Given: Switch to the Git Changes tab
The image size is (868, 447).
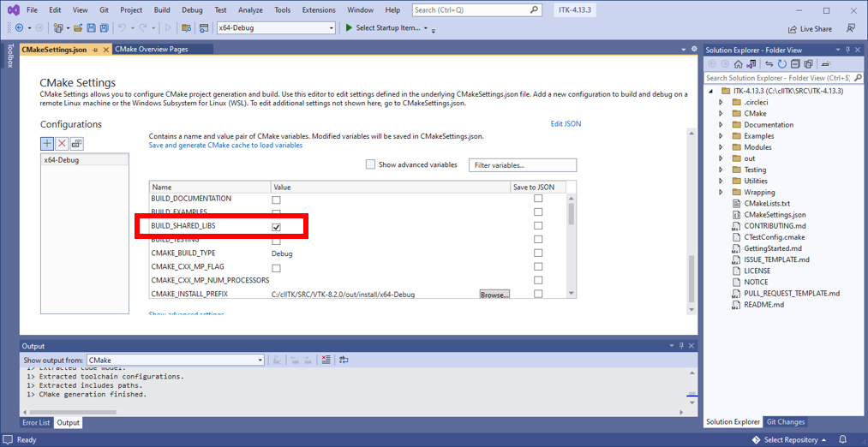Looking at the screenshot, I should [785, 421].
